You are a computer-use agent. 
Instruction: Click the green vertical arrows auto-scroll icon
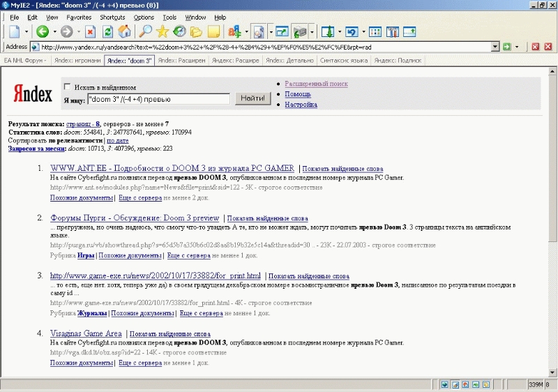pyautogui.click(x=328, y=31)
